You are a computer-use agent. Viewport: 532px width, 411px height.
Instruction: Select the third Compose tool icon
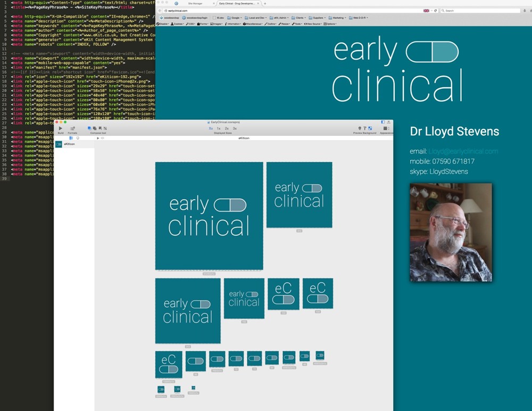click(x=100, y=128)
